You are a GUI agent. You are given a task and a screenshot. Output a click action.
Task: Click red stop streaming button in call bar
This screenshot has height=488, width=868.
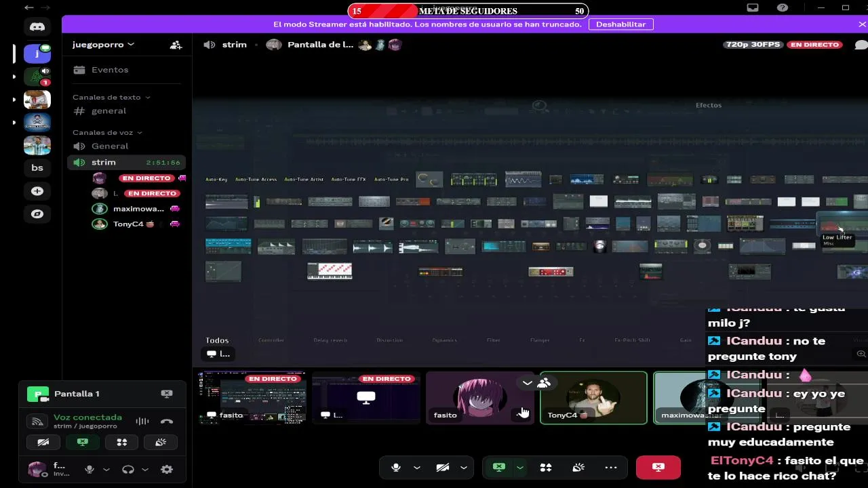pyautogui.click(x=658, y=468)
